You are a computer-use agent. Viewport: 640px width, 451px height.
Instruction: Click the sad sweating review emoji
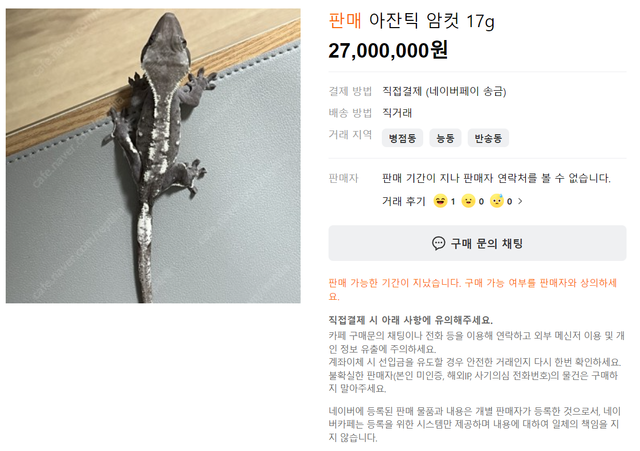[x=497, y=201]
